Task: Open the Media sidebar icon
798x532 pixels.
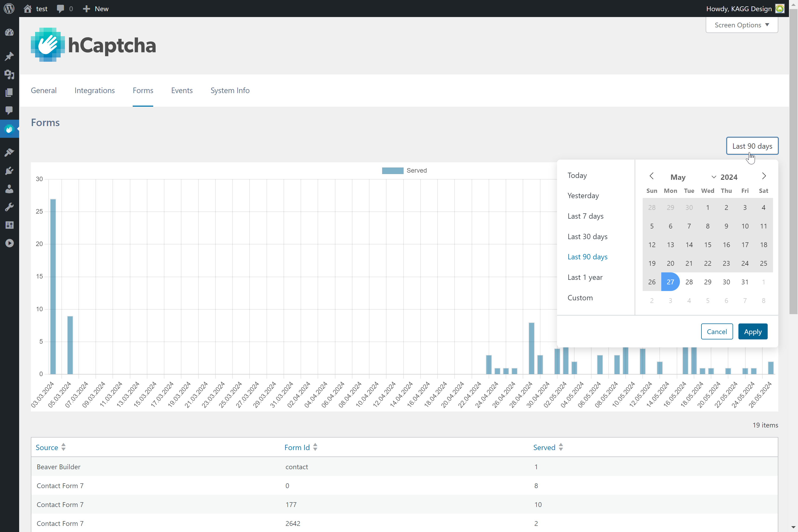Action: pos(9,74)
